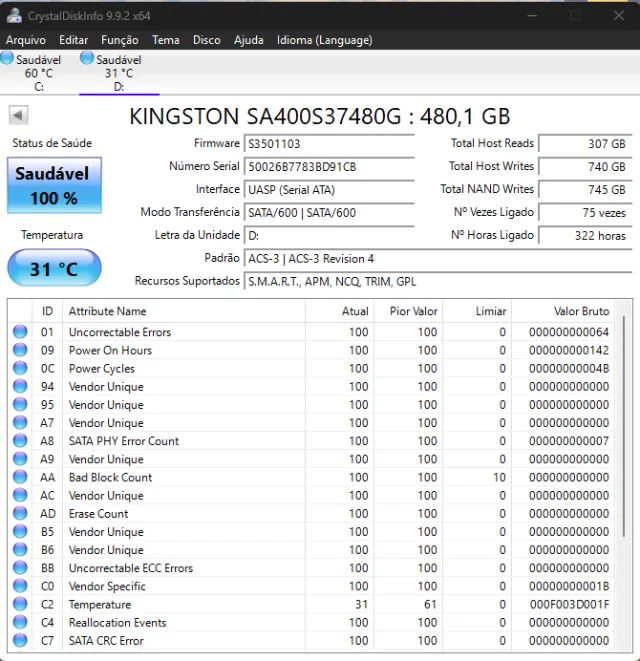
Task: Click status icon of Temperature row
Action: pyautogui.click(x=20, y=604)
